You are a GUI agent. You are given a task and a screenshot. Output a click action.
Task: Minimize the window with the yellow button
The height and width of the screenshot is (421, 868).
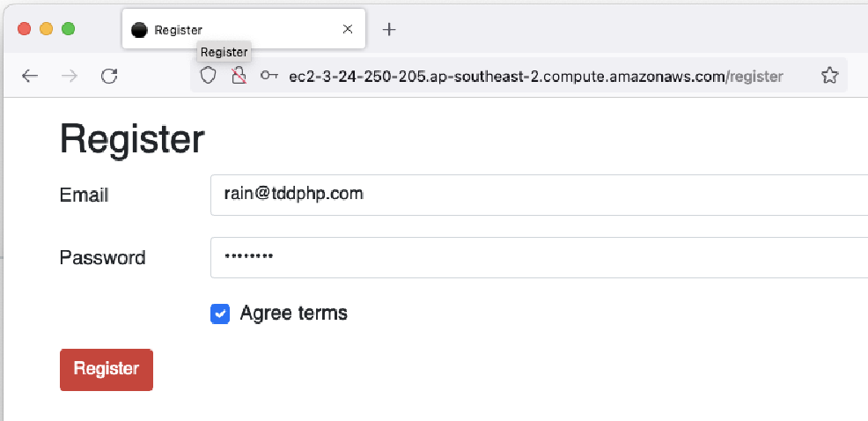47,29
